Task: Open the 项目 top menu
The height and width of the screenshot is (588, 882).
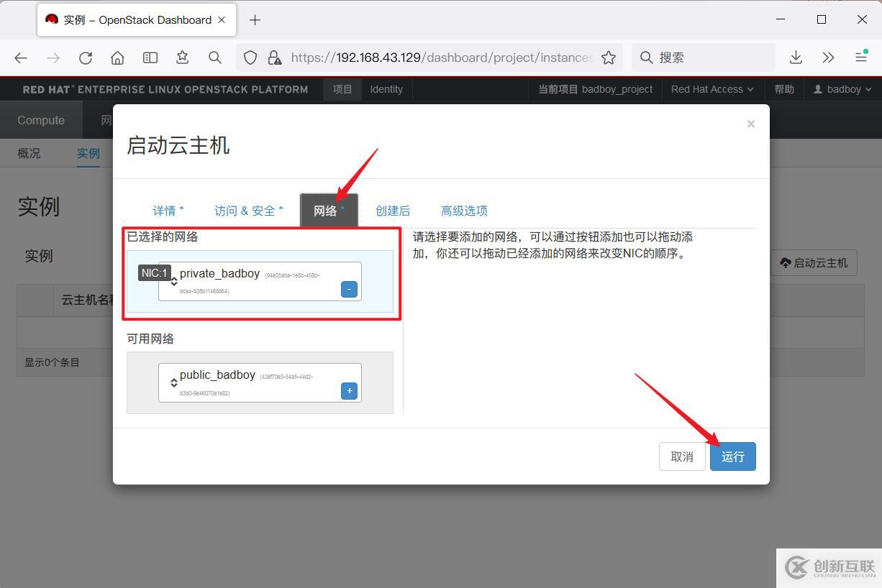Action: click(x=342, y=89)
